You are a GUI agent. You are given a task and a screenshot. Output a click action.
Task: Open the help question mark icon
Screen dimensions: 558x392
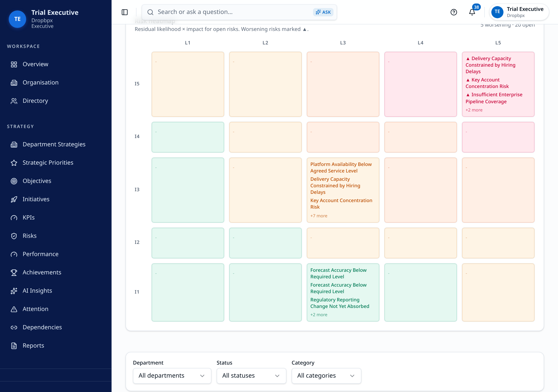pos(454,12)
